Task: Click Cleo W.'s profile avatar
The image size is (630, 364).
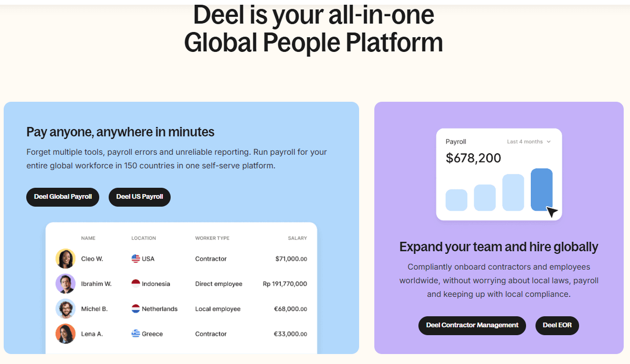Action: click(66, 259)
